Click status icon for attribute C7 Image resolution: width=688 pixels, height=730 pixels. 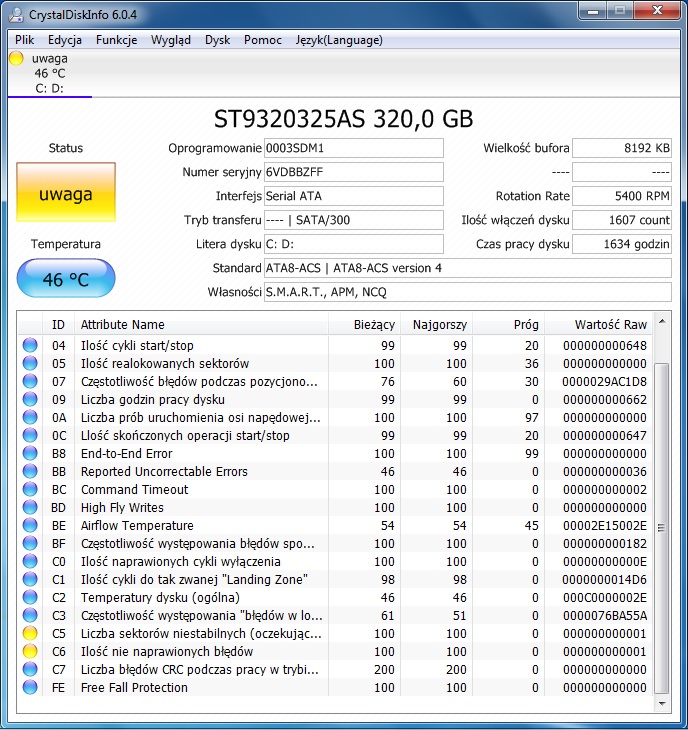coord(30,669)
